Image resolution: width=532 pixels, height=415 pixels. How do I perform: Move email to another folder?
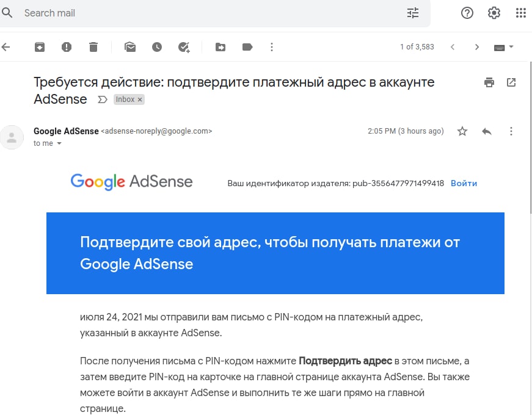tap(220, 47)
